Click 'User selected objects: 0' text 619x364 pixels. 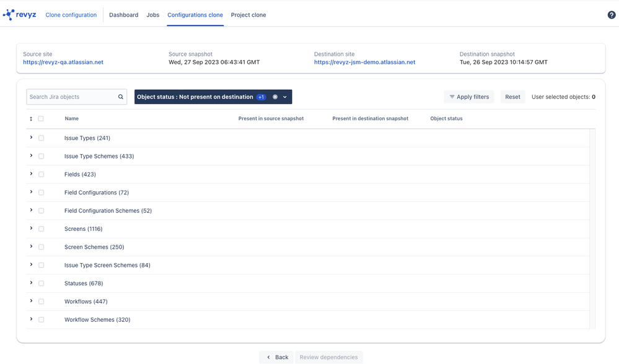point(563,97)
